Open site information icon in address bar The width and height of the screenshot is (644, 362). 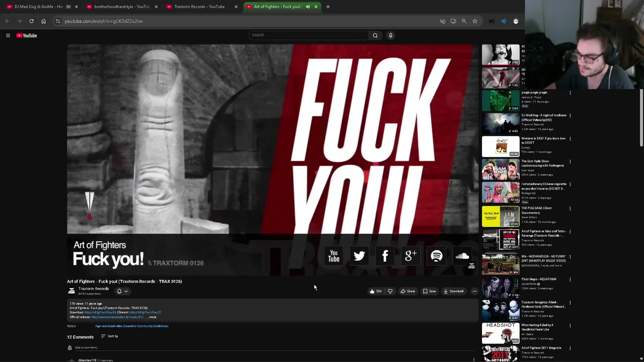coord(58,21)
